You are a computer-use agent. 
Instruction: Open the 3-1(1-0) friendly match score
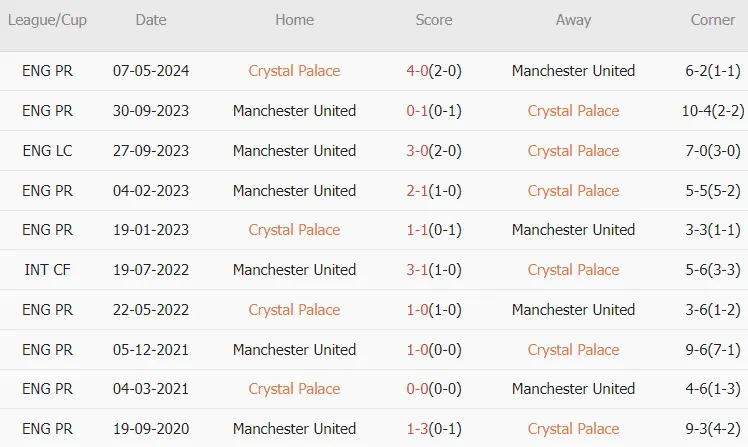click(434, 270)
